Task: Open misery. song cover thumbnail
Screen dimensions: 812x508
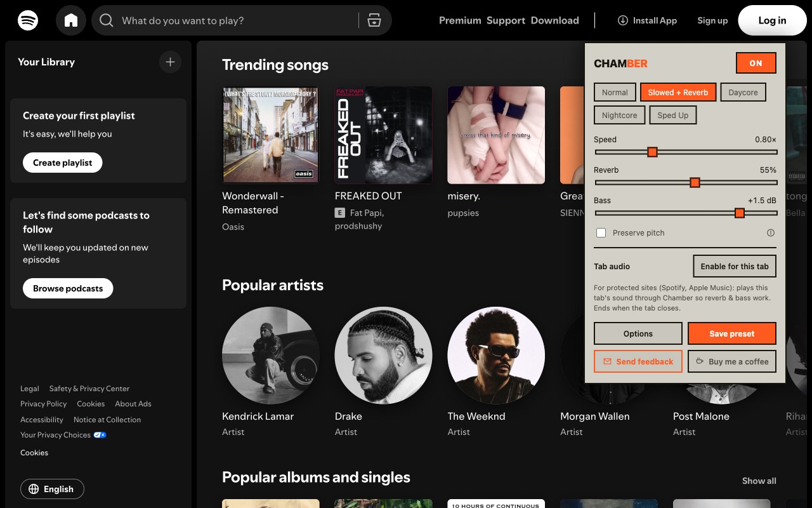Action: point(496,135)
